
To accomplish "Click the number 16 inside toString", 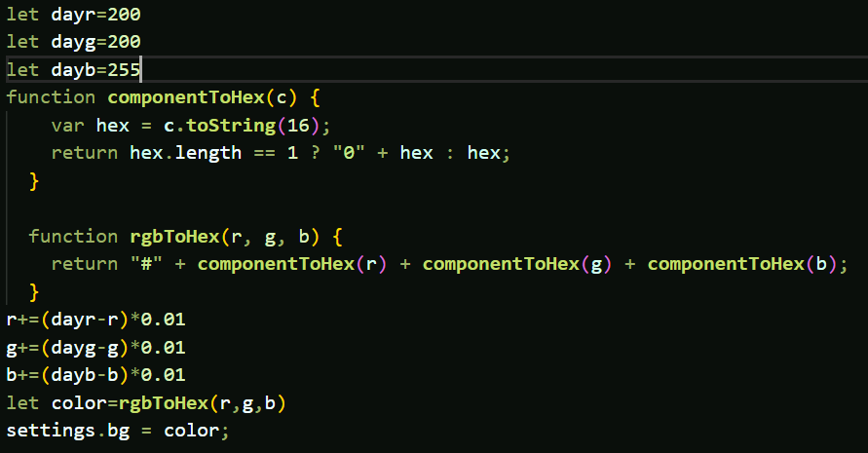I will (298, 126).
